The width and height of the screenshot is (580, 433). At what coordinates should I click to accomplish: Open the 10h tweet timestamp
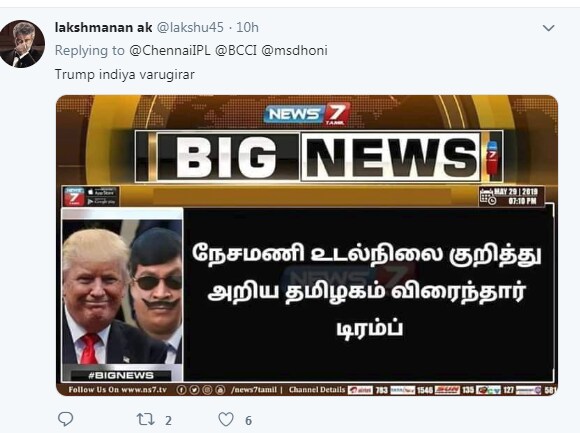click(247, 27)
